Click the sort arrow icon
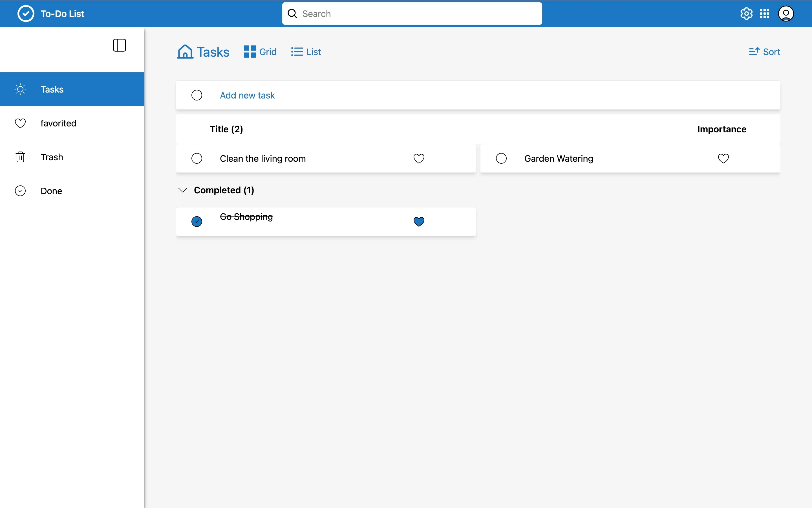 pyautogui.click(x=754, y=51)
